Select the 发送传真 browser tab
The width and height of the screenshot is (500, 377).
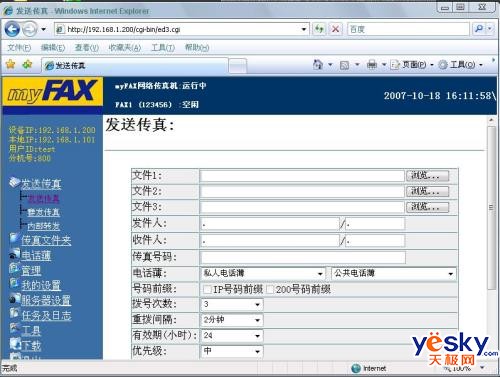(135, 66)
